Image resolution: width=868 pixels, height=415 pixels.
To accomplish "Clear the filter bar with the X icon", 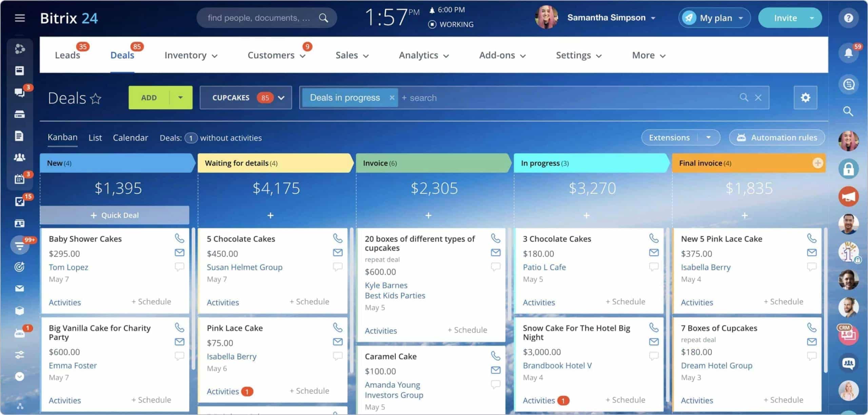I will pos(758,98).
